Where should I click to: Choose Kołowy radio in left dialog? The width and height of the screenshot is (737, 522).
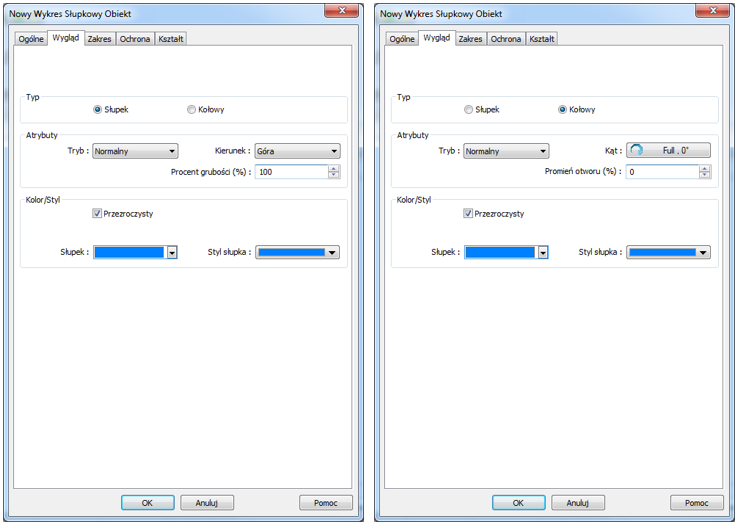[191, 109]
